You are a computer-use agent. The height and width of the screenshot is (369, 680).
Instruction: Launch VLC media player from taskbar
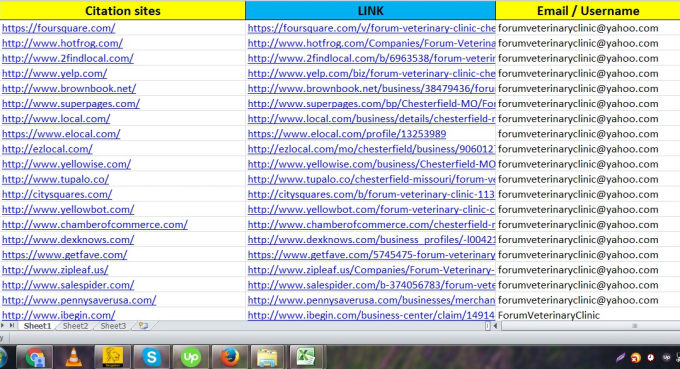pos(73,357)
